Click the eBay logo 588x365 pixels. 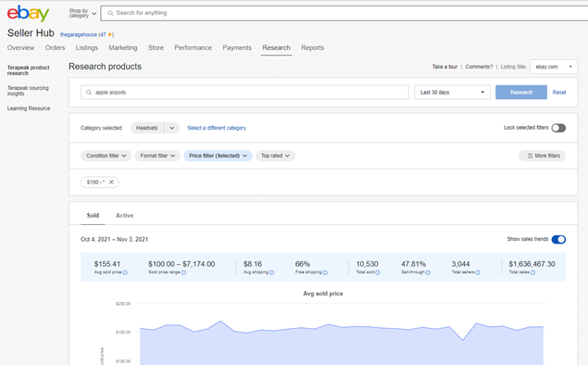pyautogui.click(x=28, y=13)
